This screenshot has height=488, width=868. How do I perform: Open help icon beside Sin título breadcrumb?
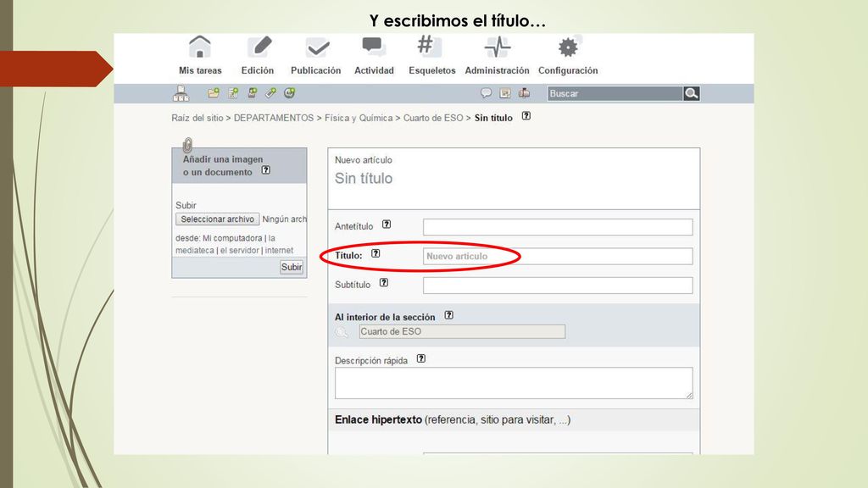click(526, 116)
